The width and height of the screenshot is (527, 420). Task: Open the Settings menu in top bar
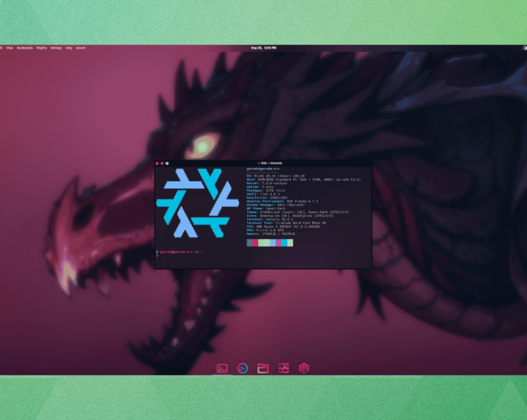pyautogui.click(x=56, y=48)
